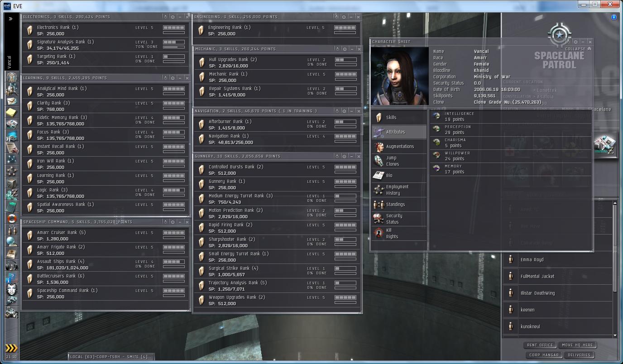
Task: Toggle pin on the Spaceship Command window
Action: coord(173,222)
